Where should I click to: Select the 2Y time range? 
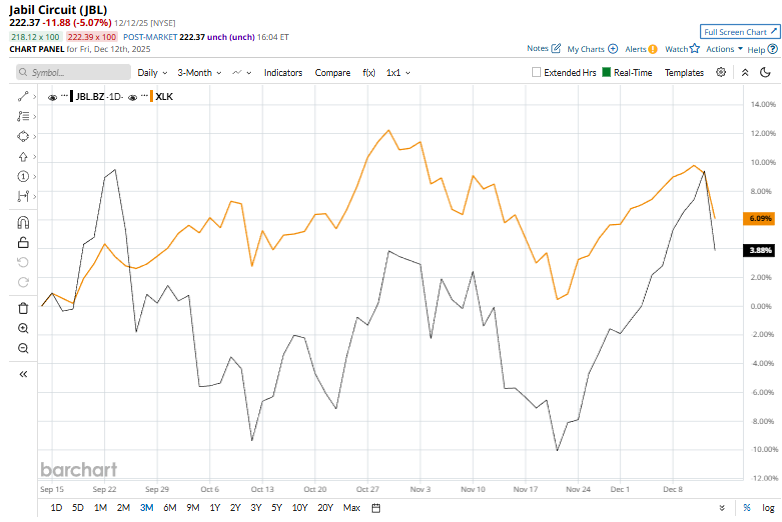coord(235,508)
